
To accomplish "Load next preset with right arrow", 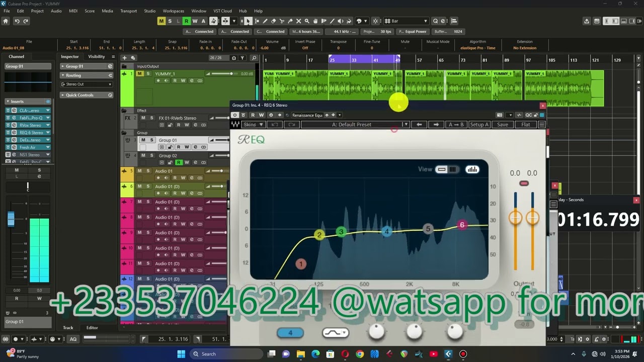I will coord(436,124).
